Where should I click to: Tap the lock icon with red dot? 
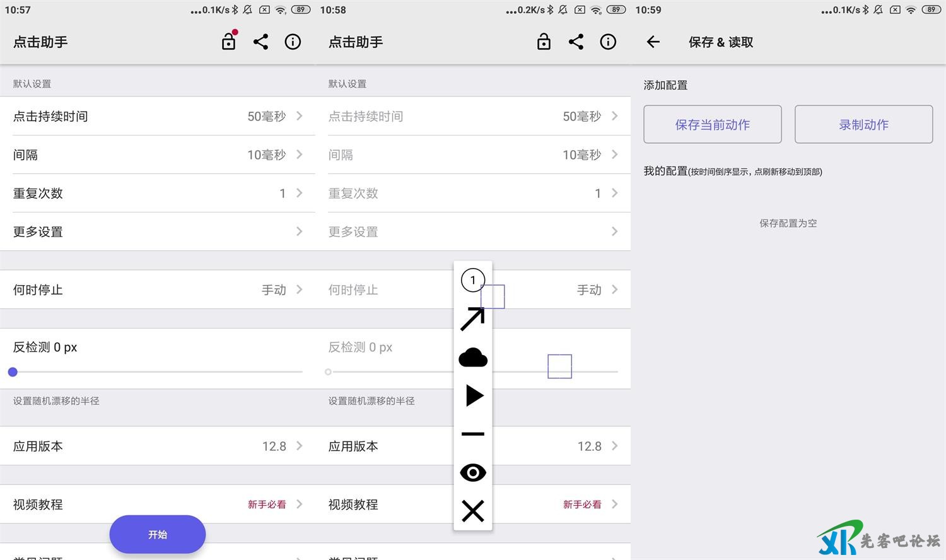(229, 42)
